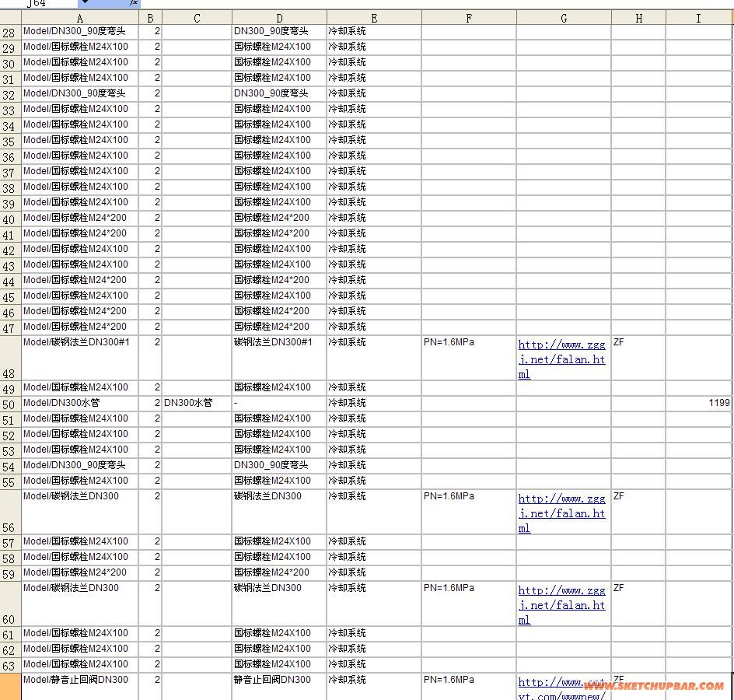Select row 48 header

[10, 358]
